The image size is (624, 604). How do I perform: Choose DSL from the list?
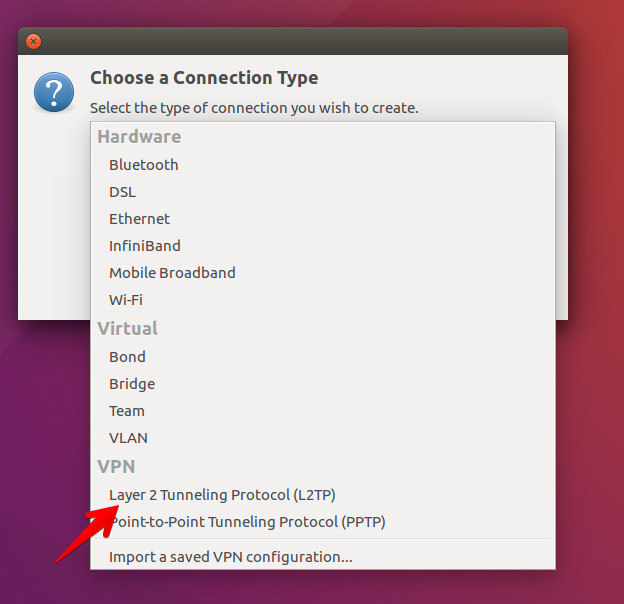[x=323, y=192]
